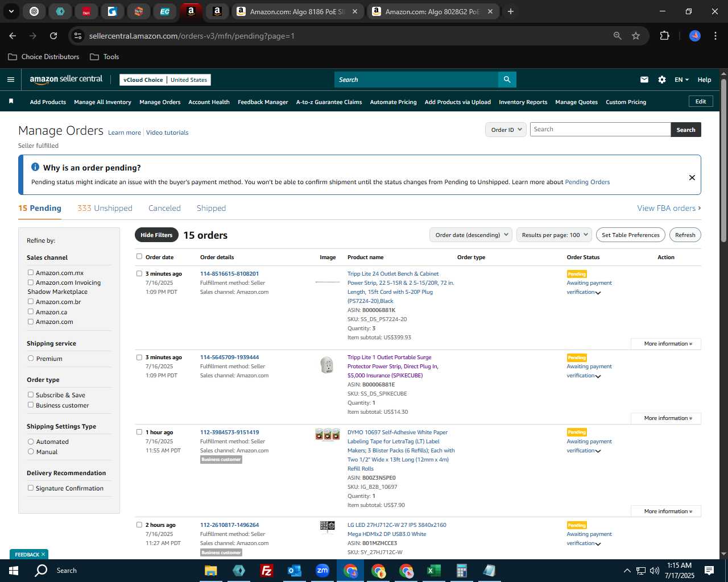Open Manage All Inventory in navigation

102,102
